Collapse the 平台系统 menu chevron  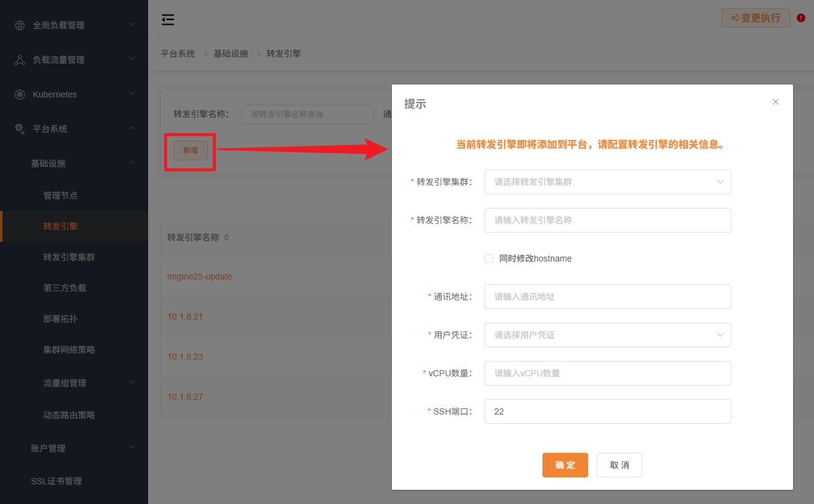132,128
